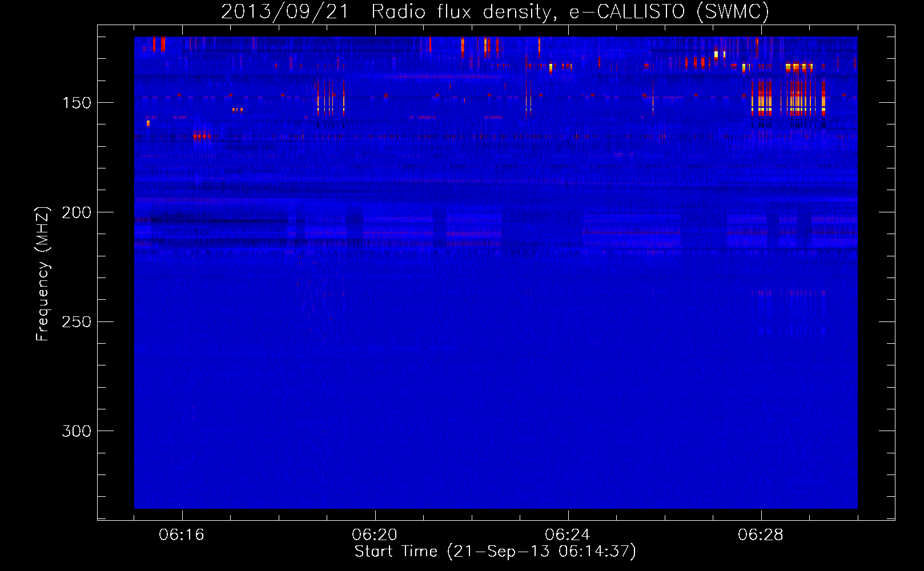
Task: Click the '06:28' time tick label
Action: click(761, 535)
